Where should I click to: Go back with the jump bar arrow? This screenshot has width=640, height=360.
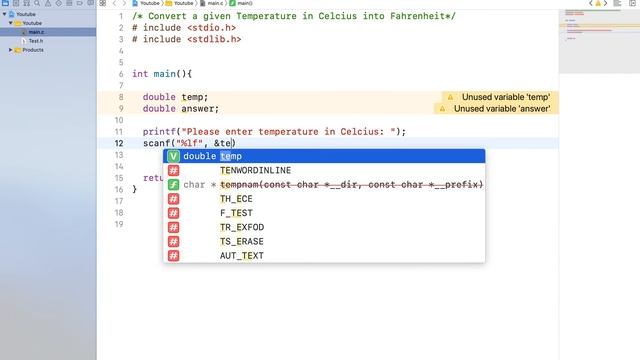pyautogui.click(x=114, y=3)
